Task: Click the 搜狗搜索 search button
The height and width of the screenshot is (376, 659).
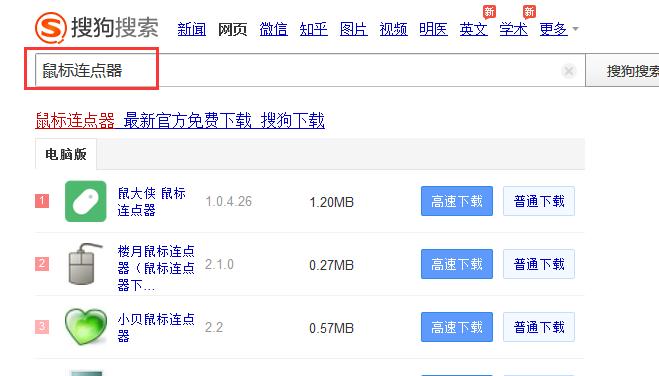Action: click(x=622, y=71)
